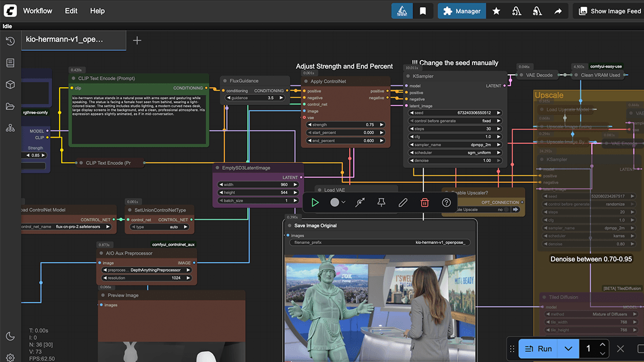Open the queue history panel in the sidebar
Image resolution: width=644 pixels, height=362 pixels.
10,41
